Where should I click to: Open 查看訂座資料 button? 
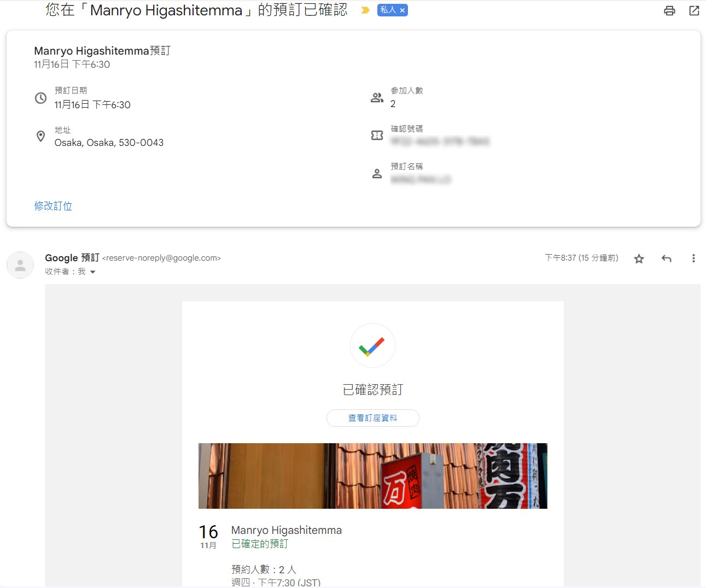(x=373, y=418)
